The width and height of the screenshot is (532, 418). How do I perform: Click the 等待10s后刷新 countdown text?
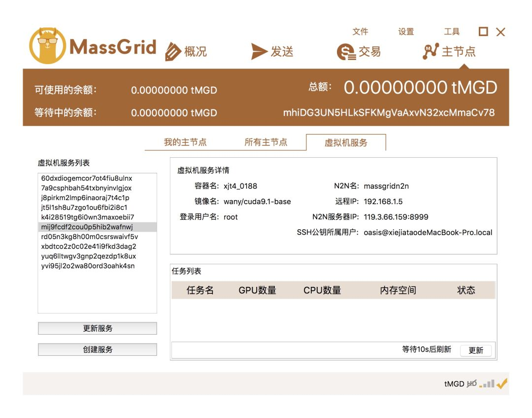pos(427,349)
